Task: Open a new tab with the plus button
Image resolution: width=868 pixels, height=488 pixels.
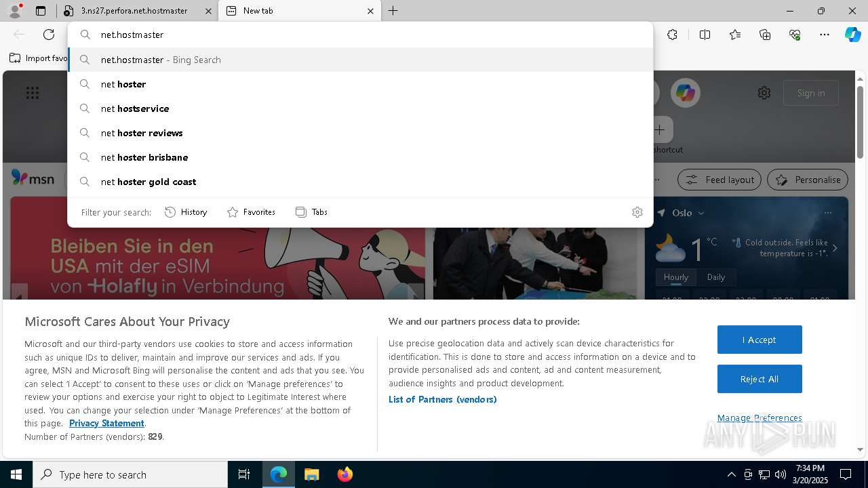Action: coord(393,11)
